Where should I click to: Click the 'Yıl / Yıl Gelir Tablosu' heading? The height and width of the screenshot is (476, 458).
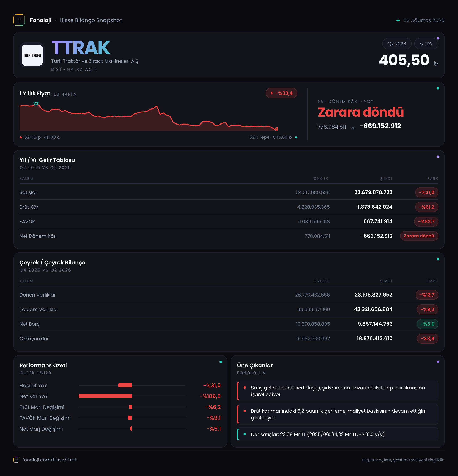(x=47, y=160)
